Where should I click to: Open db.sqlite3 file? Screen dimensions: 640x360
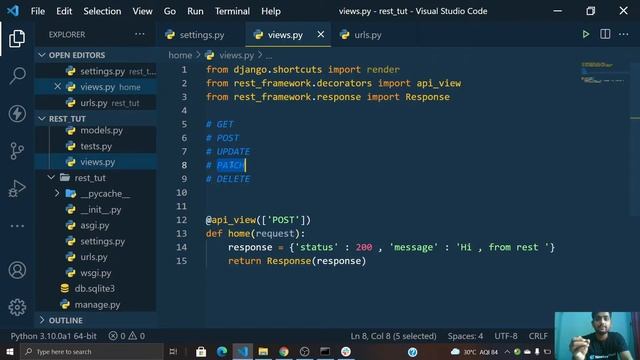point(96,289)
